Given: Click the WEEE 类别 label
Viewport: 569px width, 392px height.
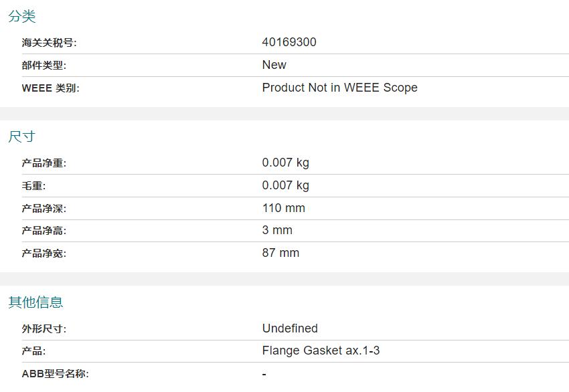Looking at the screenshot, I should coord(50,88).
